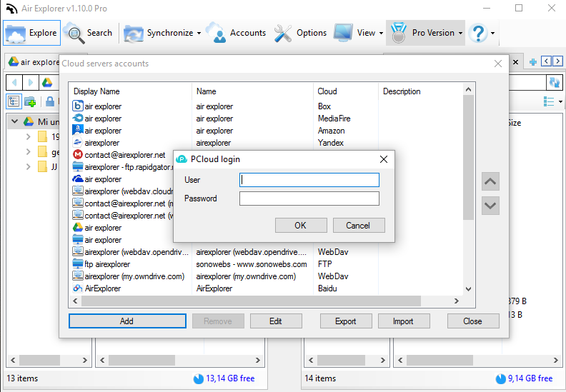Open the Search tool
Screen dimensions: 566x392
(x=89, y=33)
